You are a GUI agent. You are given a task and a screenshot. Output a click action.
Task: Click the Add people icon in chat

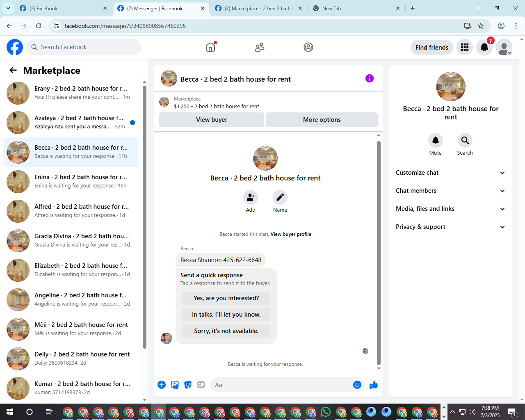click(251, 197)
